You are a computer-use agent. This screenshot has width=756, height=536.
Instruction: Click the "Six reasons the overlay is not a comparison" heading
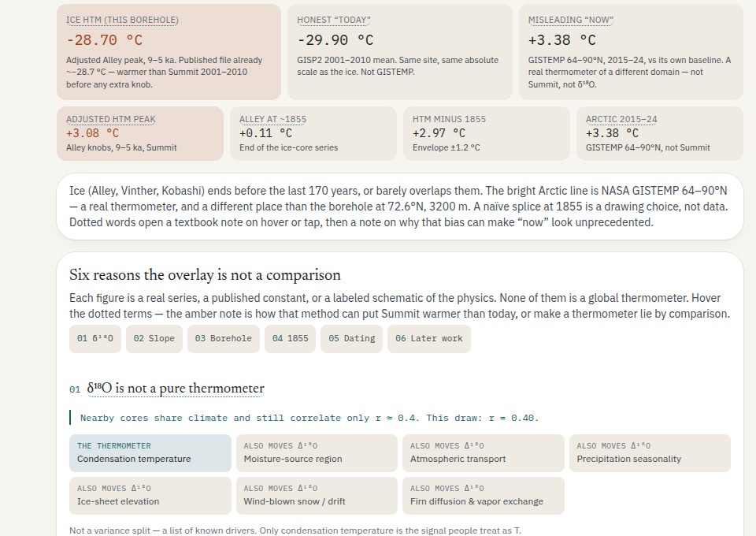tap(205, 275)
